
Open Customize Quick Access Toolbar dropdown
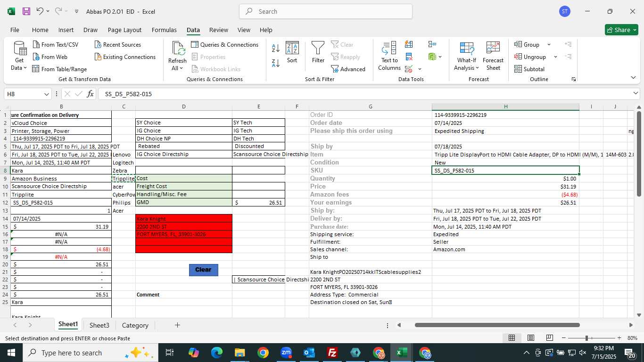pos(76,11)
